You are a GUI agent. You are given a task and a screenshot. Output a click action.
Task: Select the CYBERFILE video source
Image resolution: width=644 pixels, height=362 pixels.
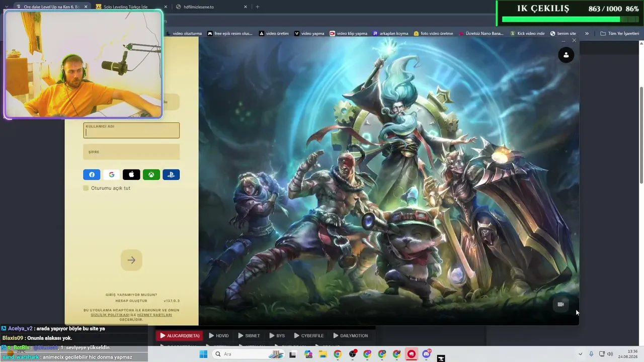[x=309, y=335]
